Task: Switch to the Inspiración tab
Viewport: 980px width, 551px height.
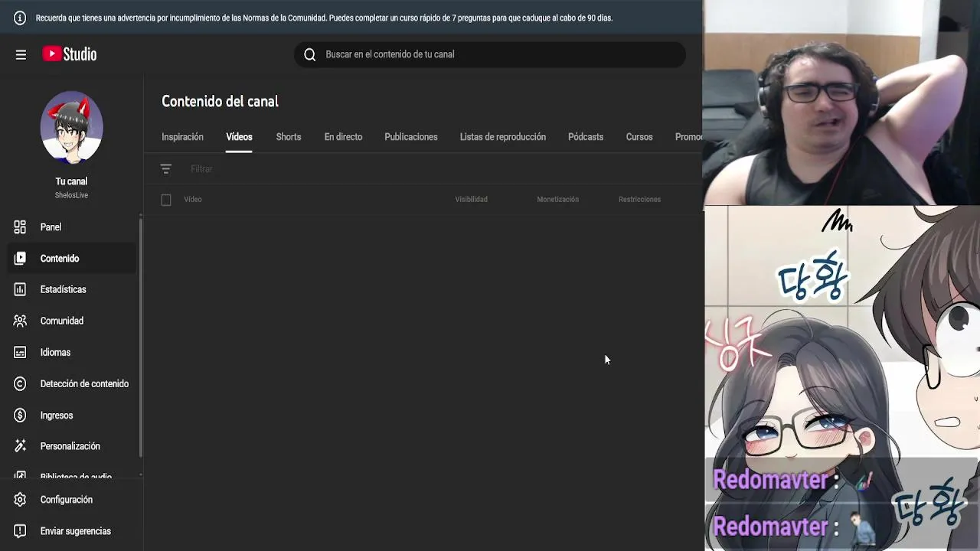Action: click(x=182, y=137)
